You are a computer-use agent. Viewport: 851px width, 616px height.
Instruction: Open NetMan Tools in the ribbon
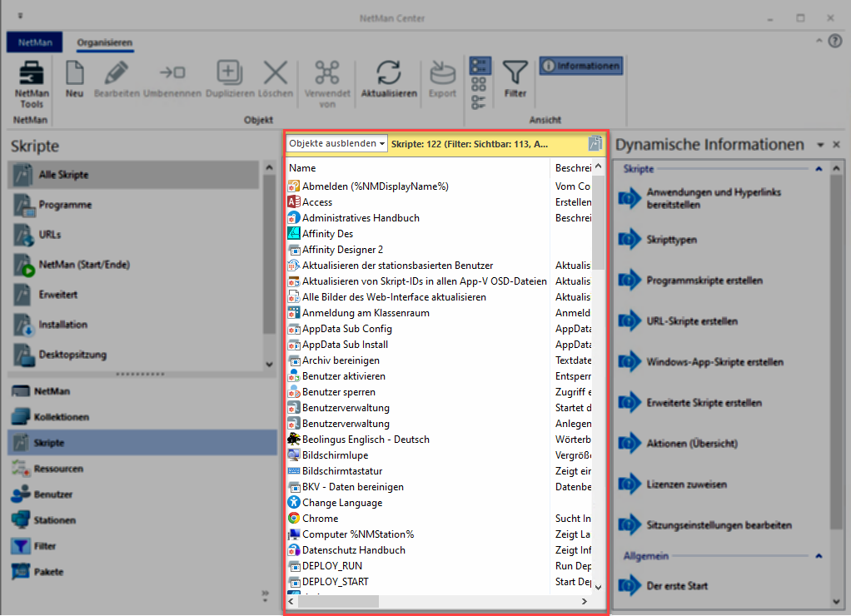tap(32, 85)
